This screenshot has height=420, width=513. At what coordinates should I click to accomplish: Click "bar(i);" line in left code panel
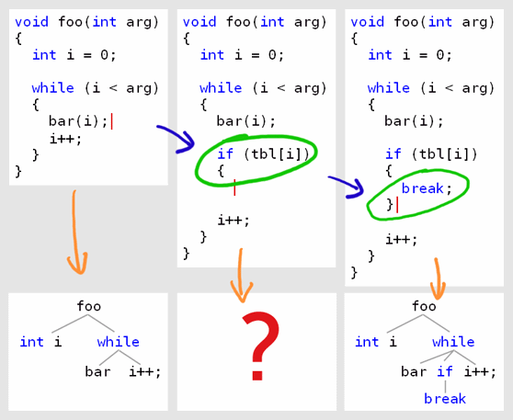78,121
